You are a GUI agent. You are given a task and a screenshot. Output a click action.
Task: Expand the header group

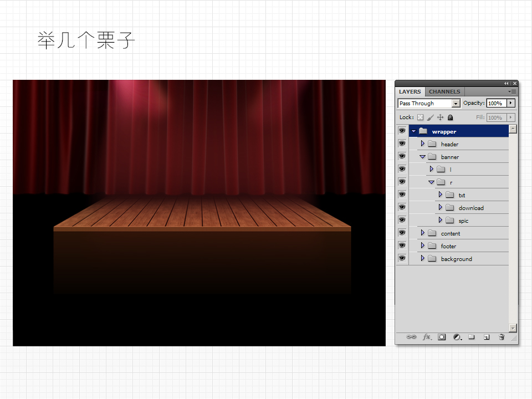click(422, 144)
